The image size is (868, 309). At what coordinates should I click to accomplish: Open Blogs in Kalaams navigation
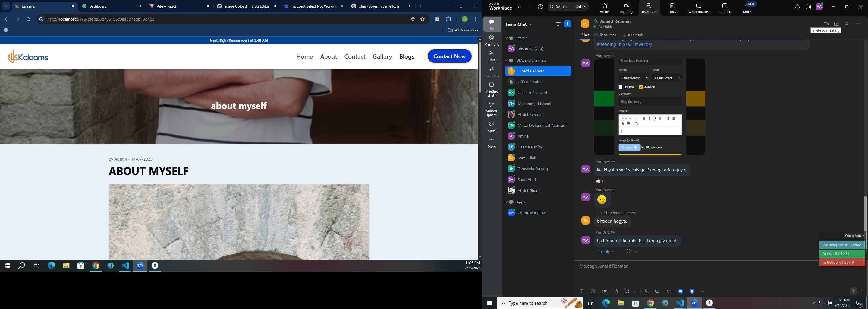coord(407,56)
